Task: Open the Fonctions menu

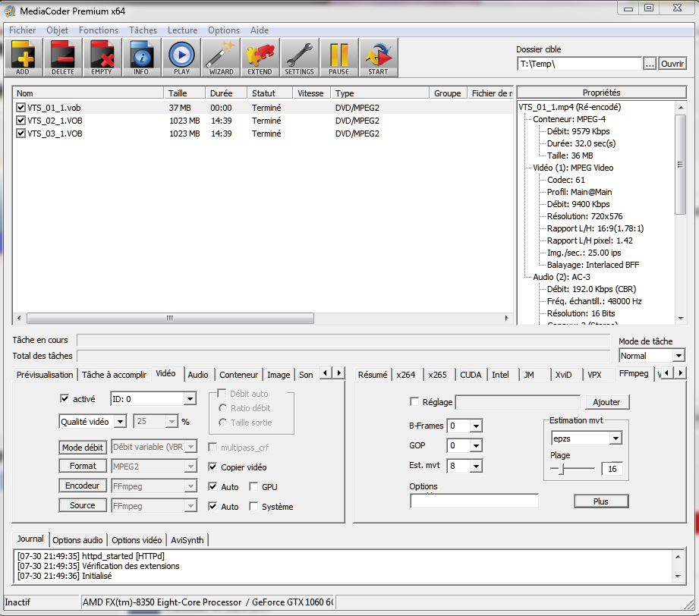Action: [x=99, y=30]
